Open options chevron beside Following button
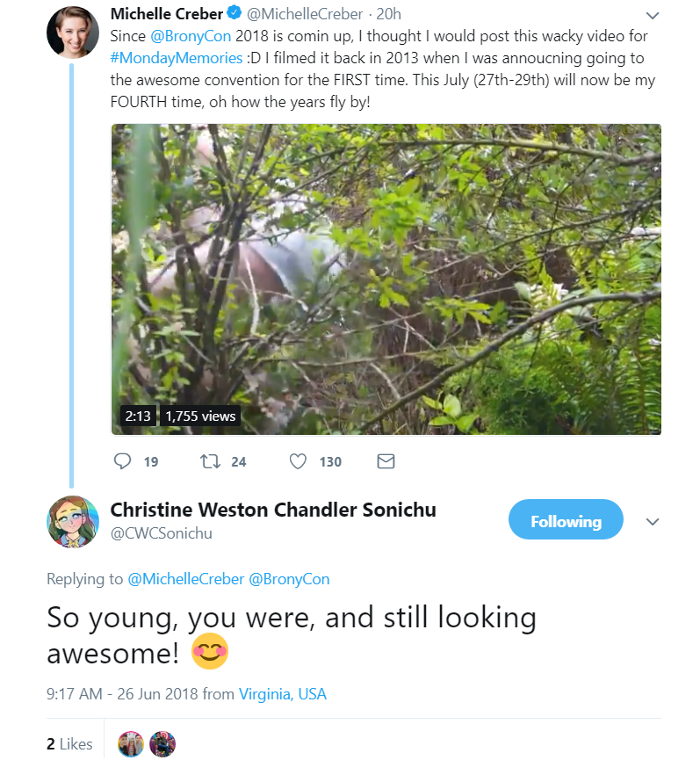Image resolution: width=700 pixels, height=782 pixels. point(653,522)
